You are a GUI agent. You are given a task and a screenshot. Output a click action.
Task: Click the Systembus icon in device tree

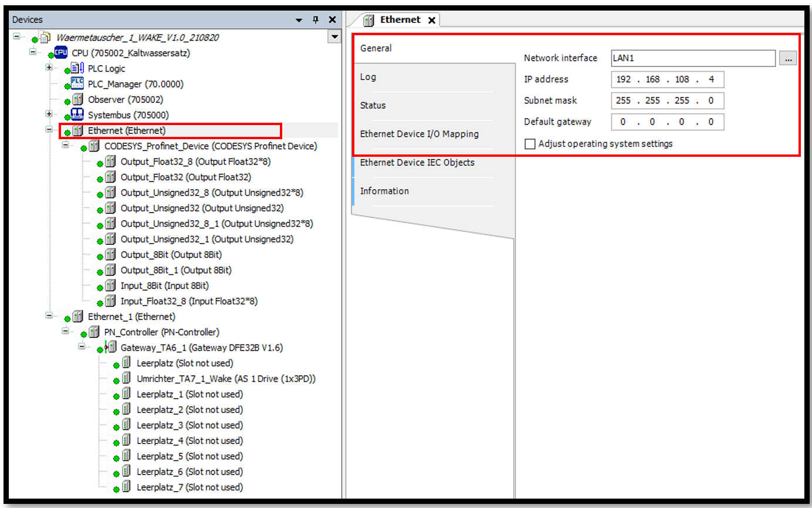pyautogui.click(x=77, y=115)
